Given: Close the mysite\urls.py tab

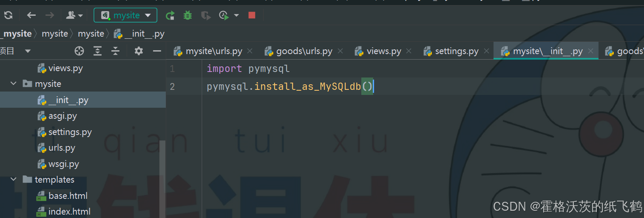Looking at the screenshot, I should click(250, 52).
